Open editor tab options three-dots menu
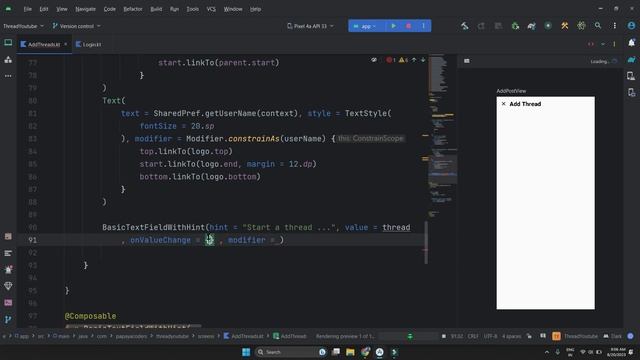This screenshot has height=360, width=640. pos(614,44)
